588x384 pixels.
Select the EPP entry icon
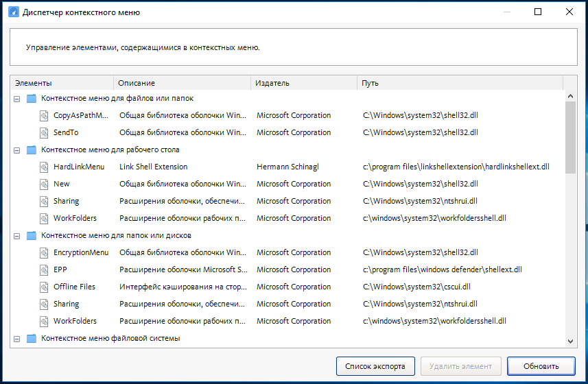click(x=44, y=269)
